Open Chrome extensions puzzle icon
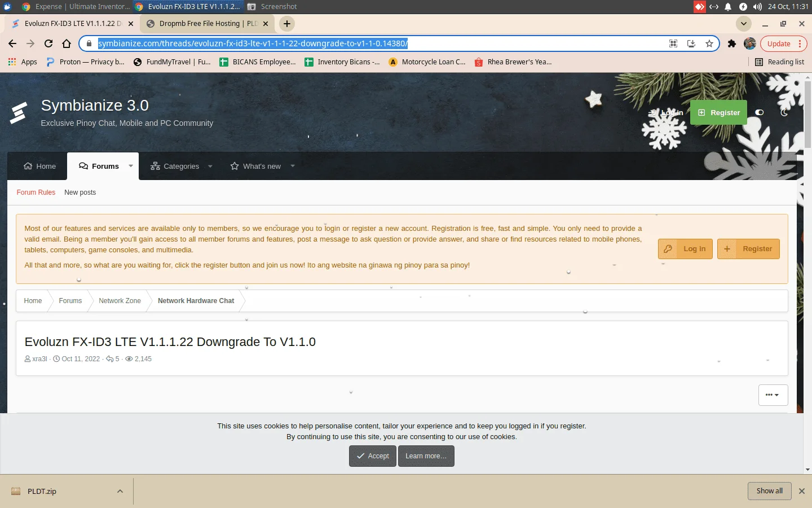 [x=732, y=43]
